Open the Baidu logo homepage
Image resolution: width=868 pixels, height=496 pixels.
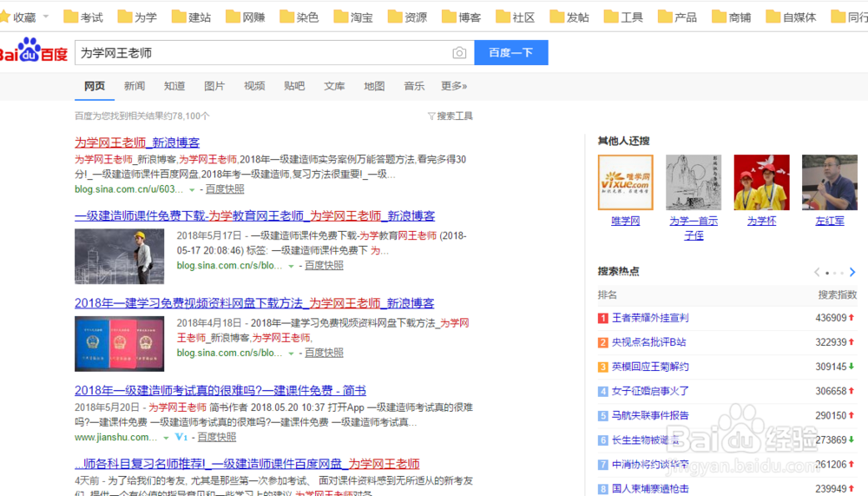click(x=33, y=51)
